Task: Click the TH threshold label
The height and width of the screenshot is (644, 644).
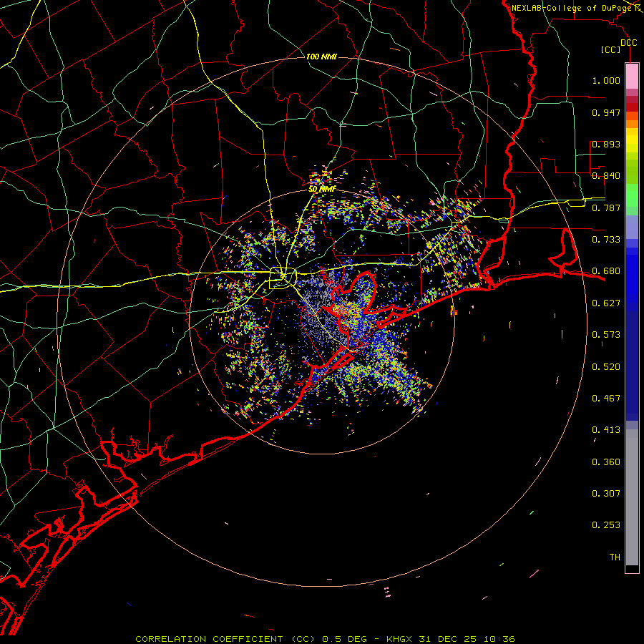Action: click(x=615, y=557)
